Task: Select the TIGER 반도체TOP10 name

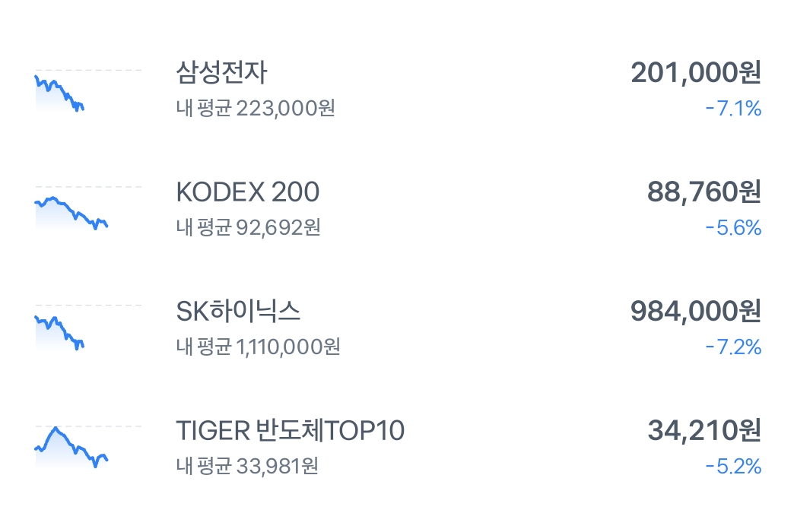Action: click(x=291, y=430)
